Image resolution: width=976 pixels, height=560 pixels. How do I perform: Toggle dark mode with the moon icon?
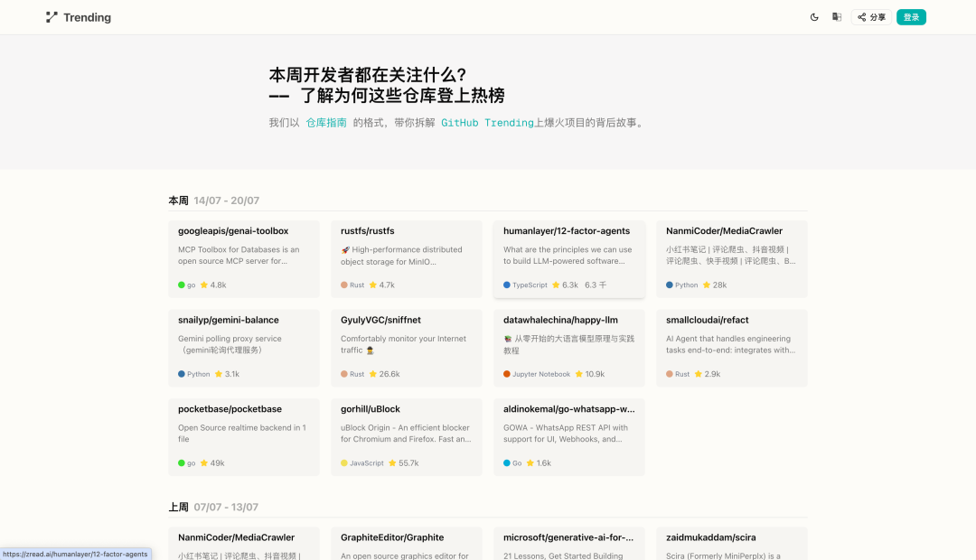814,16
